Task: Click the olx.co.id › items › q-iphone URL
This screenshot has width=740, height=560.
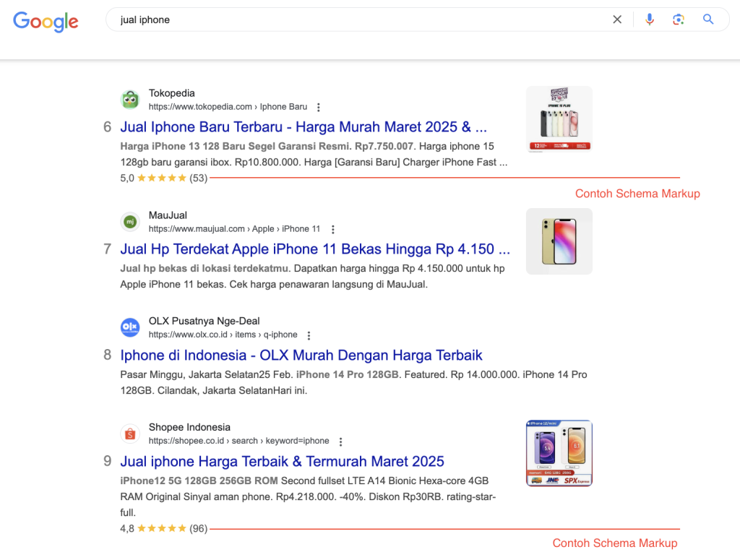Action: pyautogui.click(x=223, y=335)
